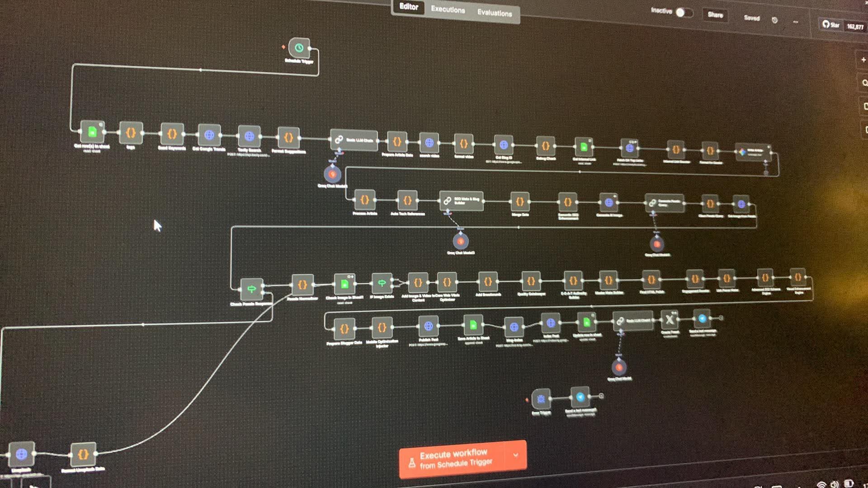
Task: Click the Share button
Action: (715, 15)
